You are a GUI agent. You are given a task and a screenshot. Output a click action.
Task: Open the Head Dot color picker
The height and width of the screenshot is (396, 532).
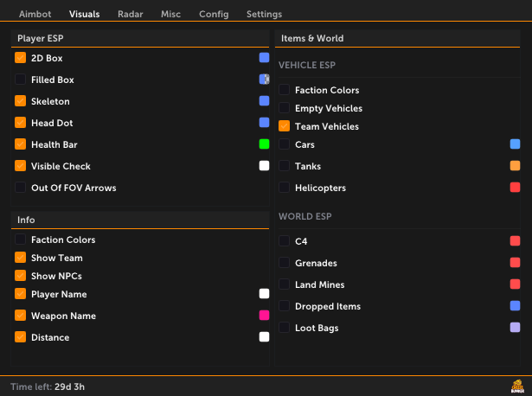[265, 123]
